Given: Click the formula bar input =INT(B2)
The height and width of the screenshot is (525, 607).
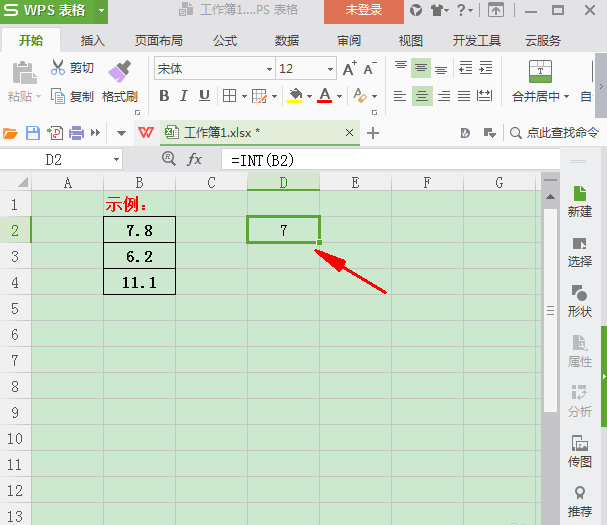Looking at the screenshot, I should [390, 160].
